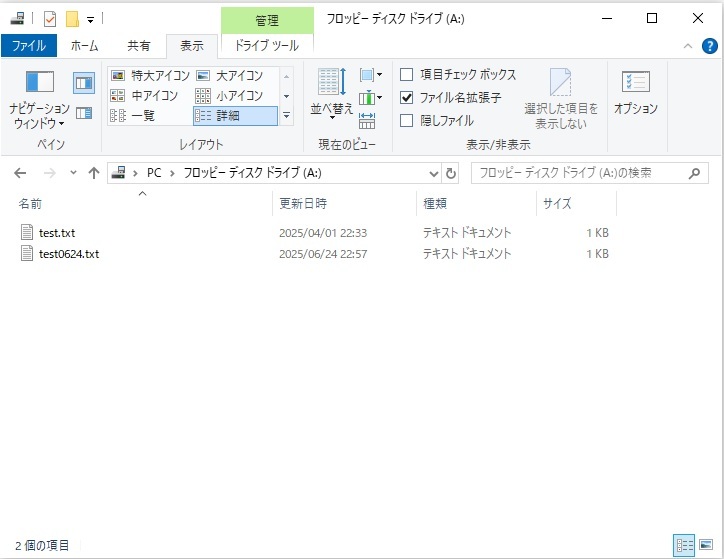
Task: Click date 2025/04/01 22:33 cell
Action: [x=323, y=233]
